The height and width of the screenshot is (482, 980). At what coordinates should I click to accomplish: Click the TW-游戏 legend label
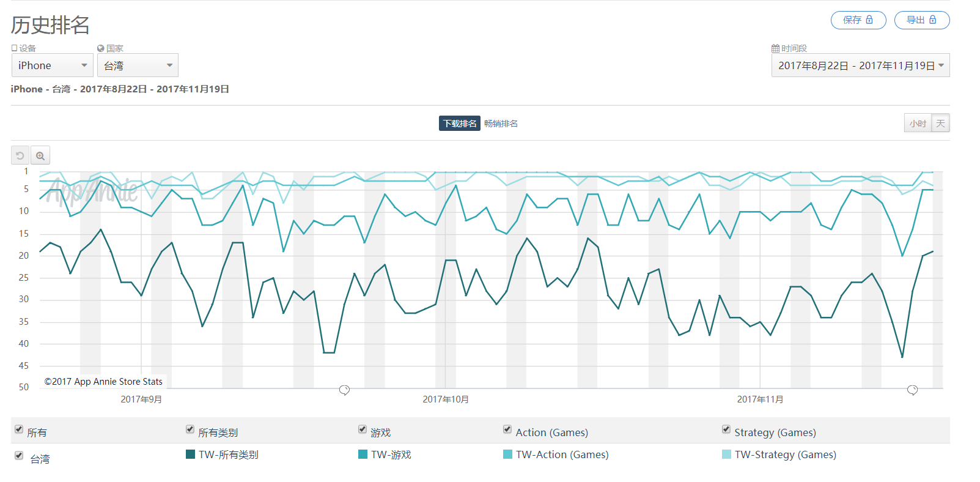click(391, 454)
